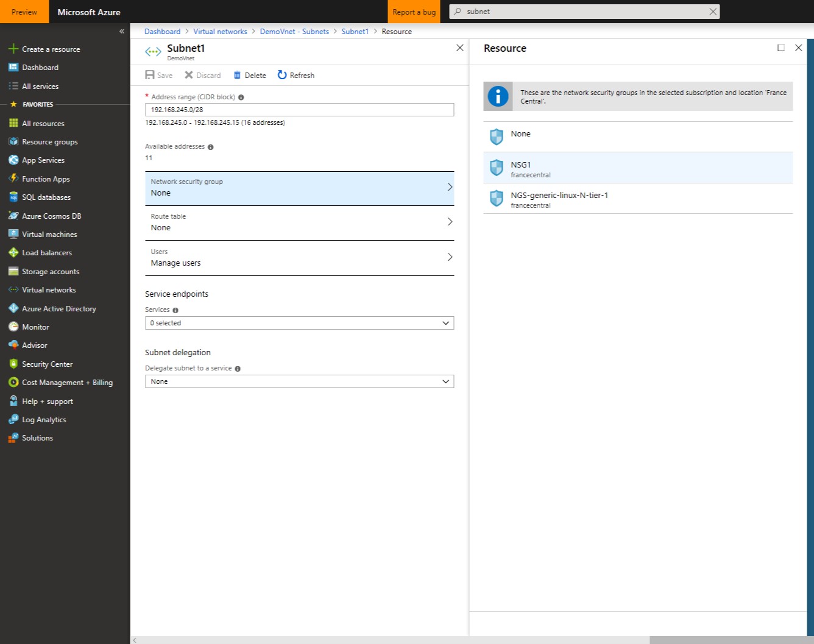
Task: Click Help + support icon
Action: click(13, 401)
